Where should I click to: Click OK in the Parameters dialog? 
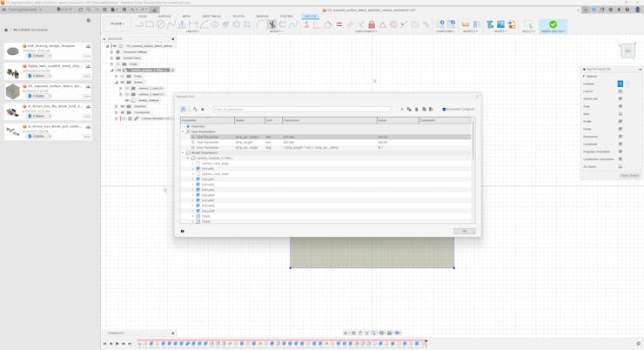(465, 232)
